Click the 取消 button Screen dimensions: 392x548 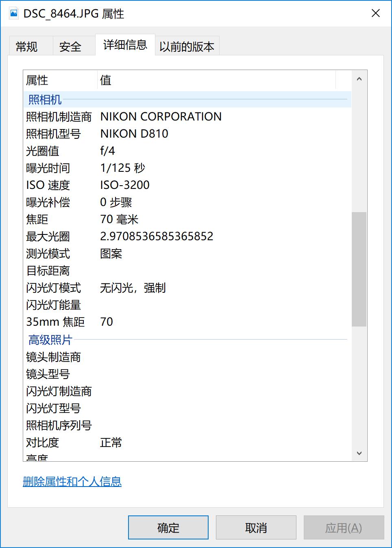coord(256,527)
